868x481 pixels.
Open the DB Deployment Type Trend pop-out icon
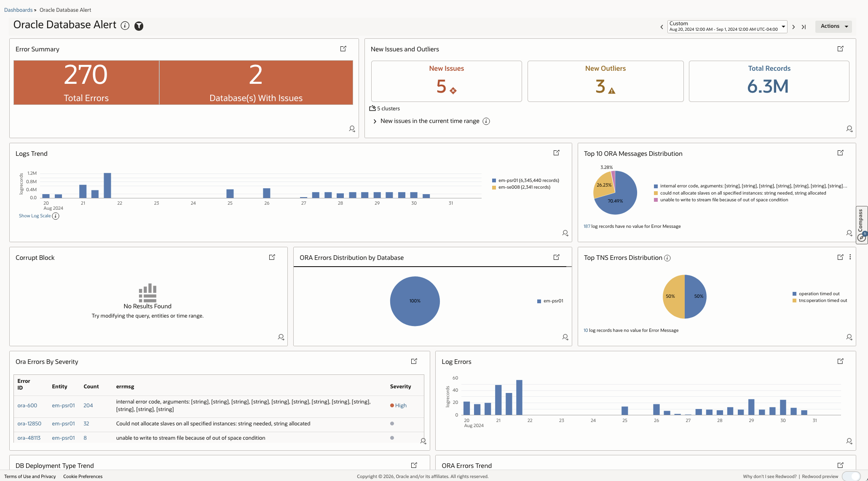(x=414, y=465)
